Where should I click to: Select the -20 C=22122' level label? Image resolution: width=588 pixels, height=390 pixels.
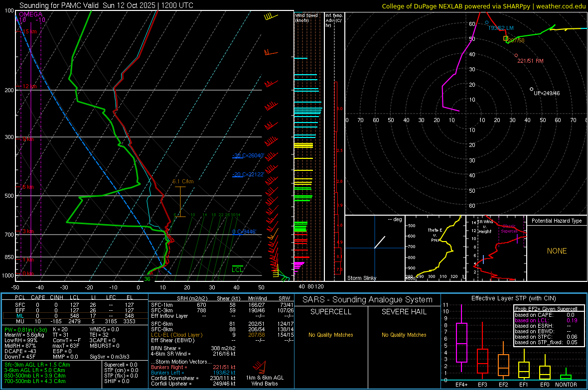click(x=248, y=174)
